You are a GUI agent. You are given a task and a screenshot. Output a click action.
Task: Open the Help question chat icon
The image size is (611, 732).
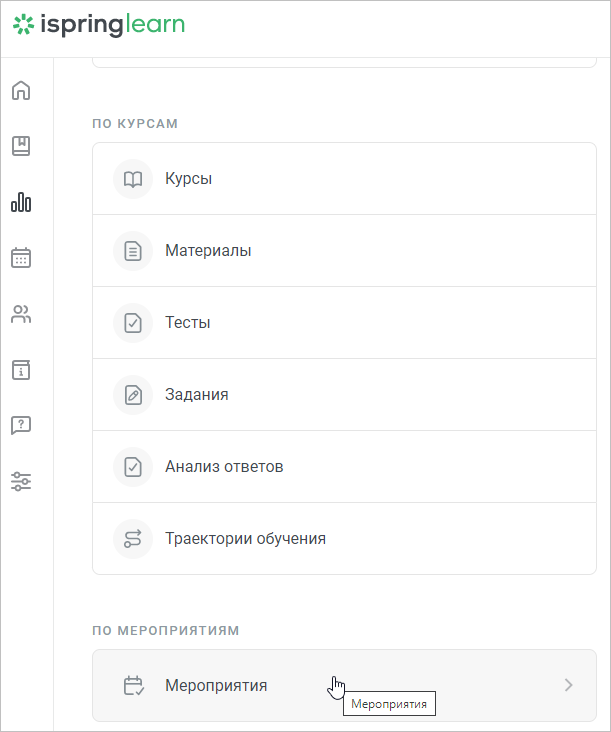(x=21, y=425)
